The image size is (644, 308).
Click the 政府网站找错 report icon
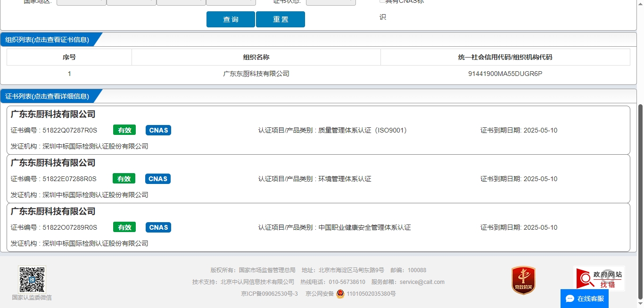[x=599, y=279]
